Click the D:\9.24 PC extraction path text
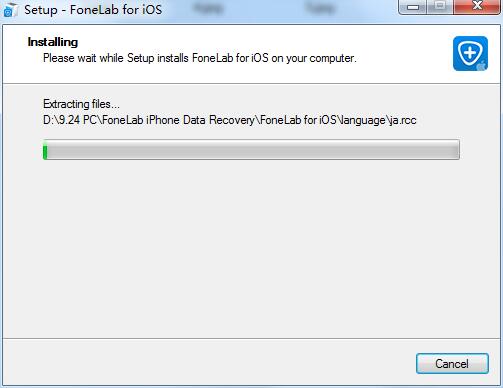503x388 pixels. point(230,120)
